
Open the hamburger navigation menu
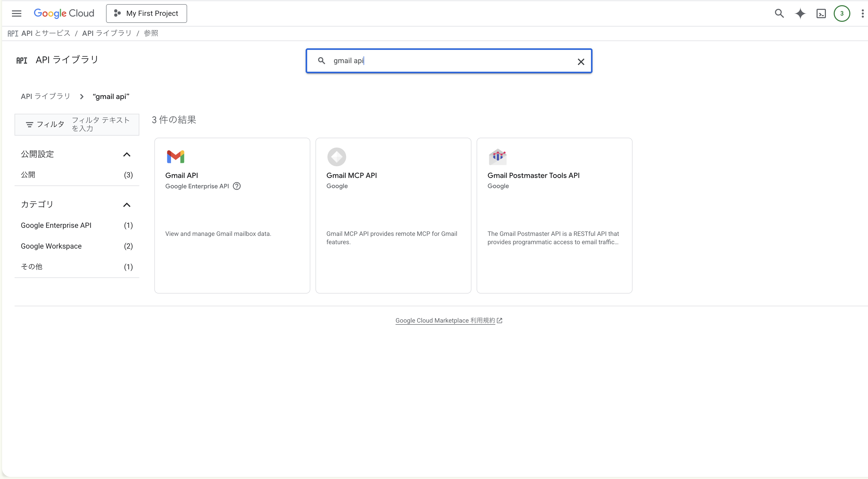click(17, 14)
